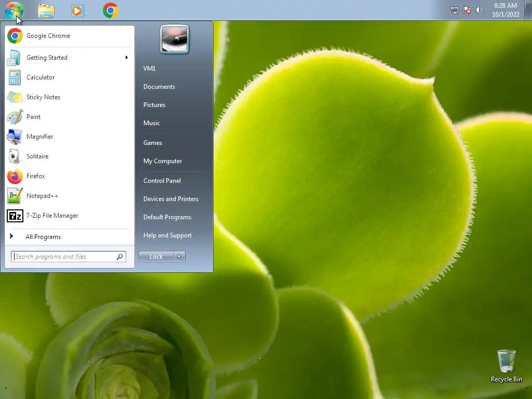532x399 pixels.
Task: Select the Notepad++ label
Action: click(42, 196)
